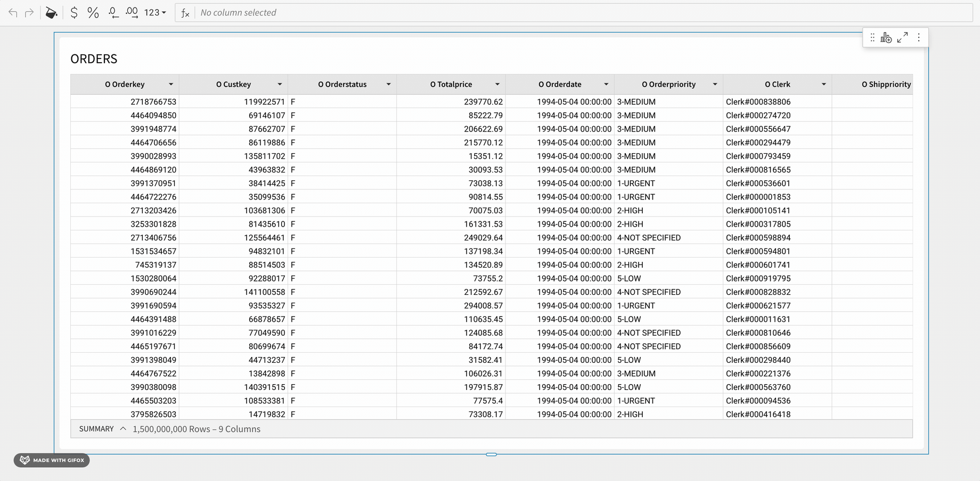
Task: Open the O Custkey column menu
Action: [x=280, y=85]
